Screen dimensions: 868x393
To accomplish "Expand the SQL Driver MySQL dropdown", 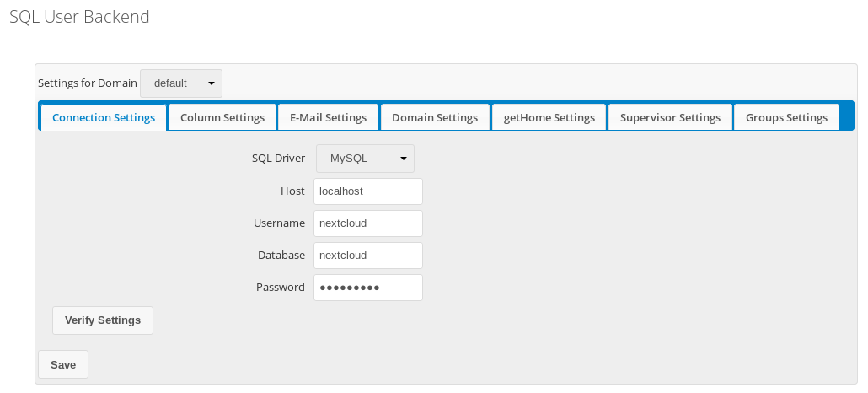I will 365,159.
